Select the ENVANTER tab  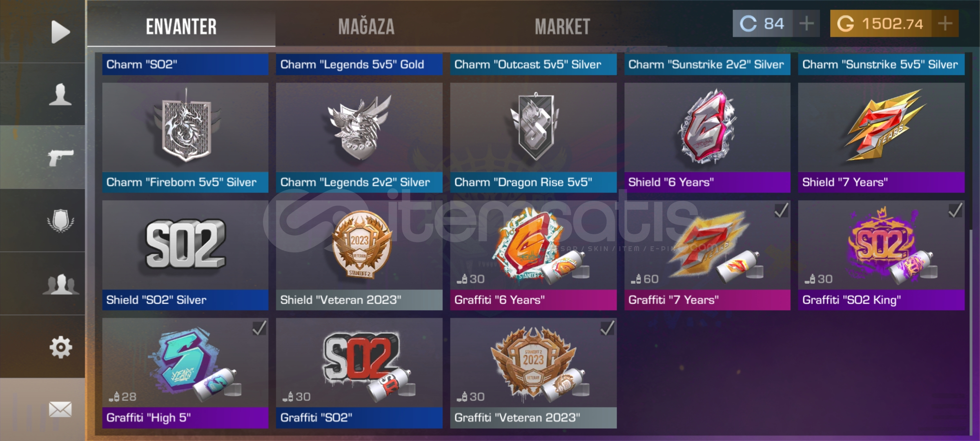(x=181, y=27)
